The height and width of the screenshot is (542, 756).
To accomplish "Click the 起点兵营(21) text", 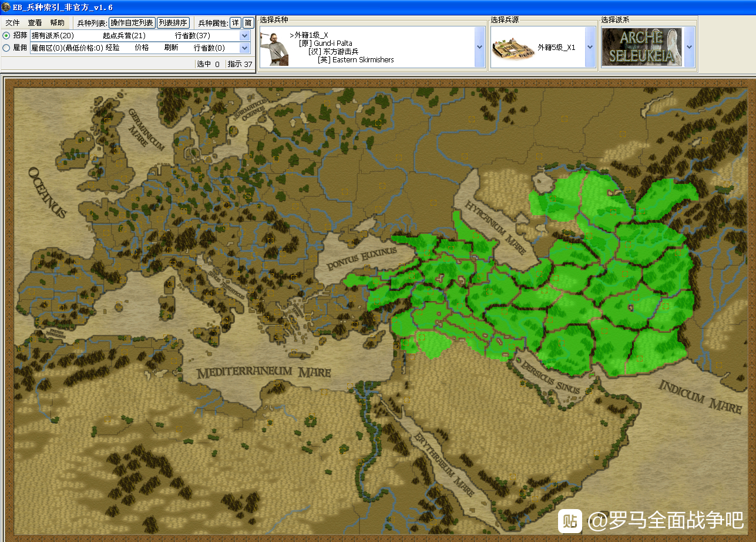I will coord(124,36).
